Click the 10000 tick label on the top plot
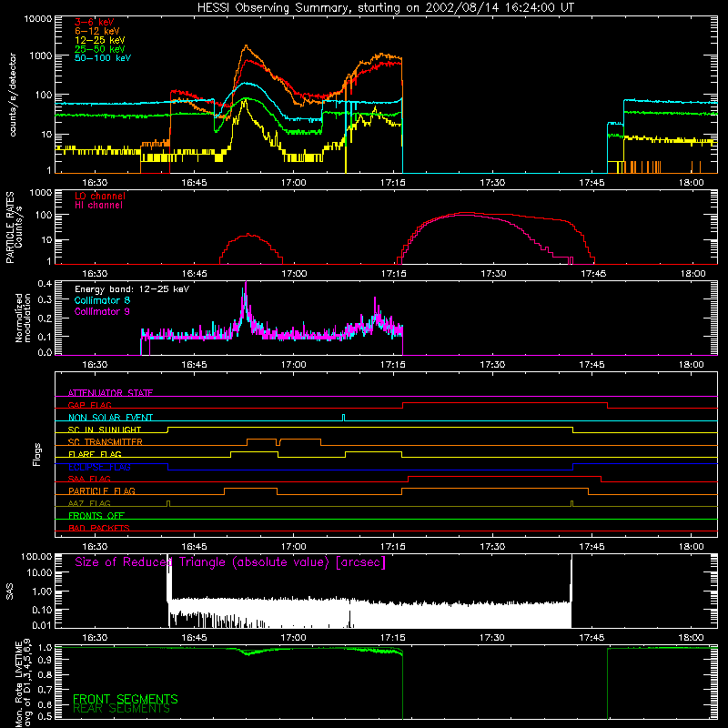The width and height of the screenshot is (728, 728). pyautogui.click(x=37, y=19)
